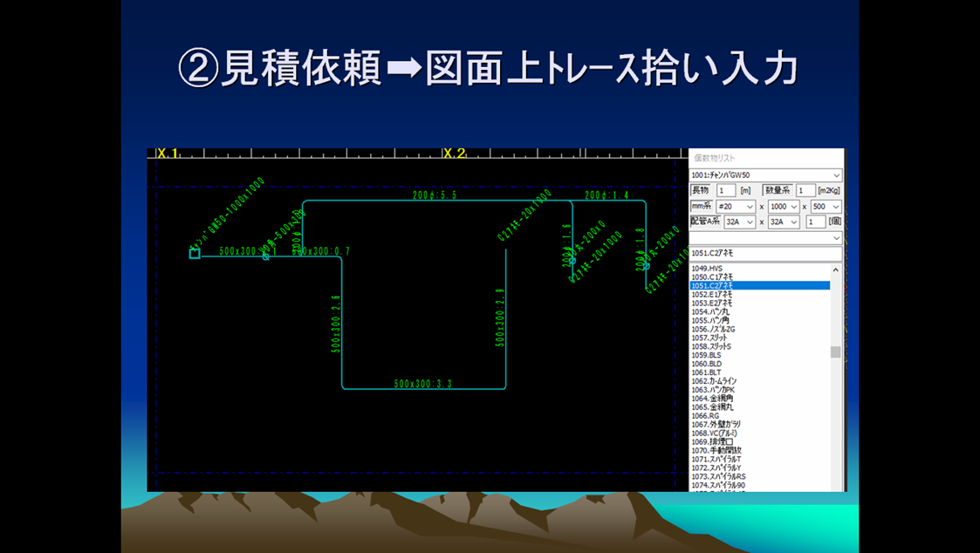Select 1066.RG in the list
The image size is (980, 553).
pyautogui.click(x=760, y=415)
